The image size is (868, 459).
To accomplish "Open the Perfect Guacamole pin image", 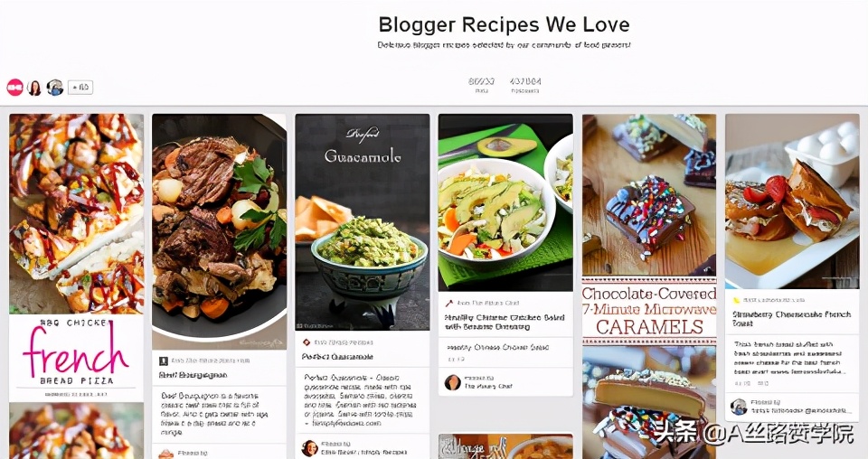I will [x=362, y=222].
